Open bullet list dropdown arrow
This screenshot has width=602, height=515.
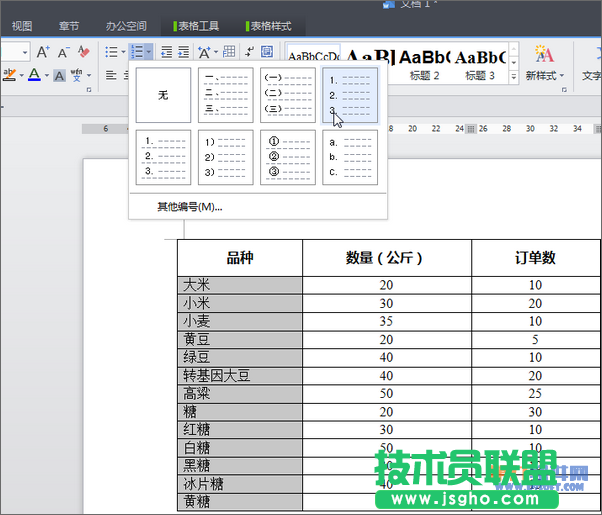(124, 52)
